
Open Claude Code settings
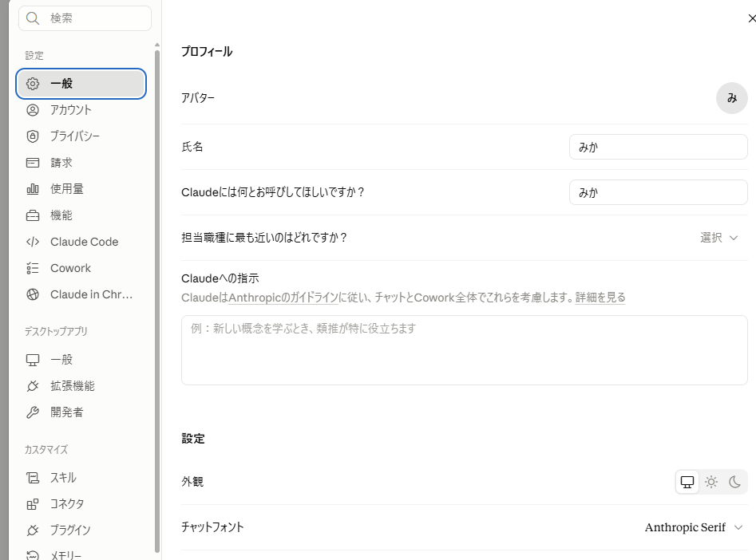81,242
